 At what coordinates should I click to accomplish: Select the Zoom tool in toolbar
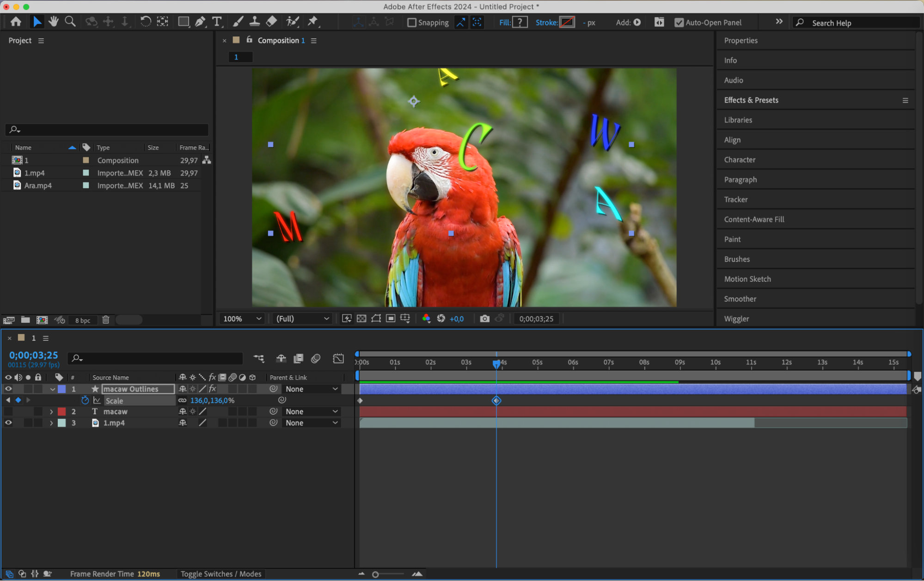point(70,22)
